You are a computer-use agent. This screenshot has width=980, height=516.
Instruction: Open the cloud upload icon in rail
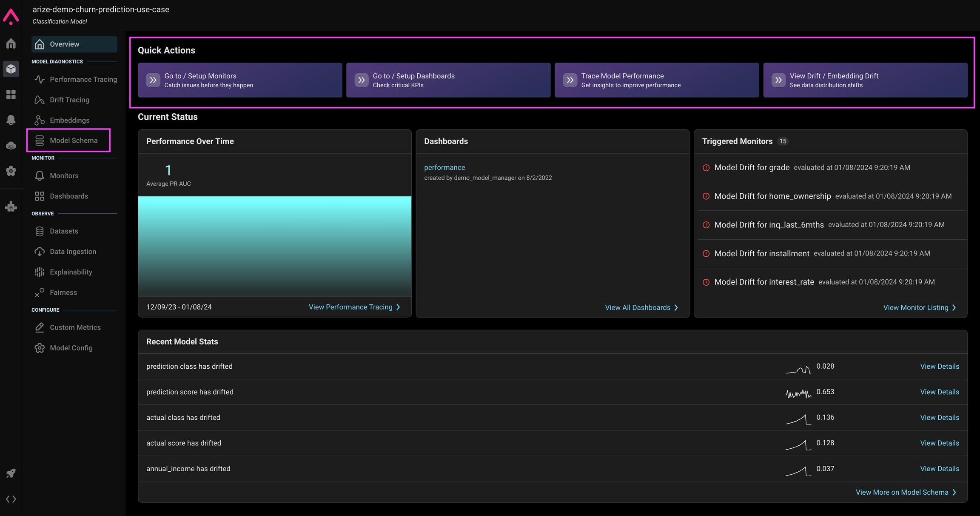pos(11,146)
